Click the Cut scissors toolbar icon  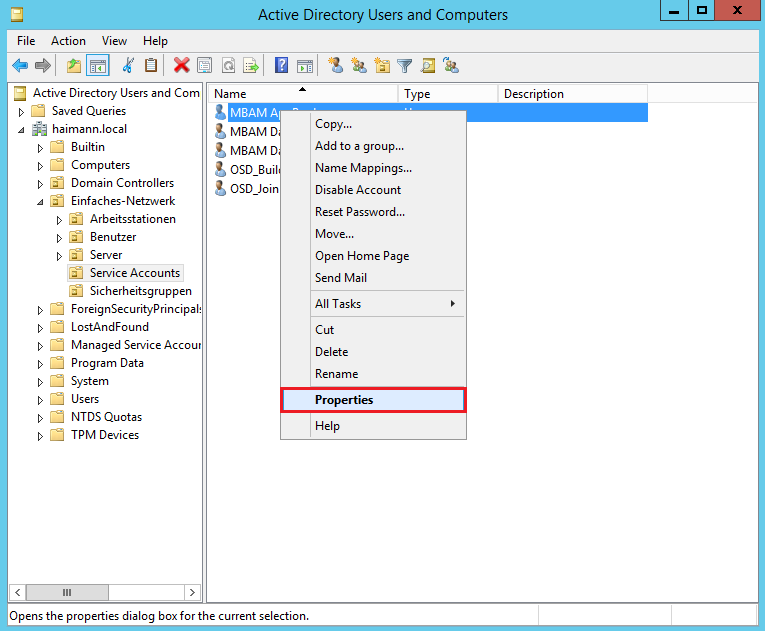pyautogui.click(x=128, y=65)
